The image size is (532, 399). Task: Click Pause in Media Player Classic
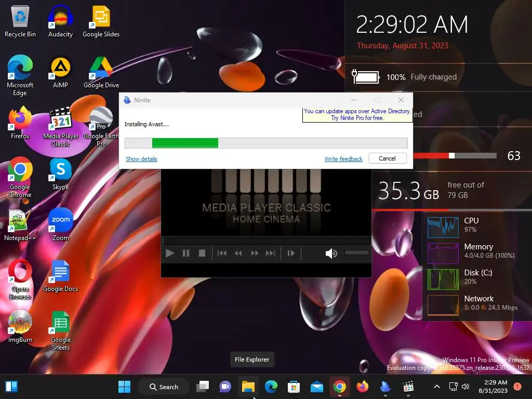coord(185,253)
